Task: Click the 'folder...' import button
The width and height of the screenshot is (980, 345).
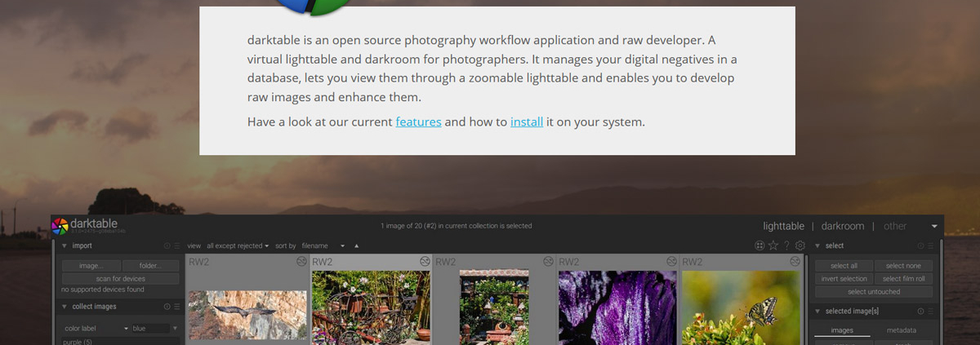Action: tap(150, 266)
